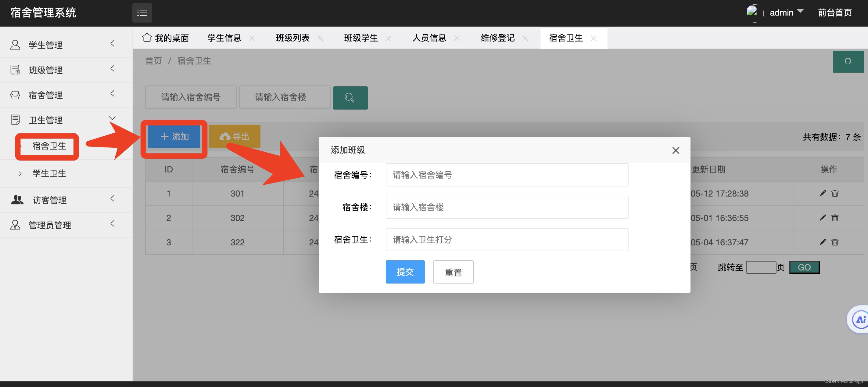Switch to 维修登记 tab
Viewport: 868px width, 387px height.
tap(498, 38)
